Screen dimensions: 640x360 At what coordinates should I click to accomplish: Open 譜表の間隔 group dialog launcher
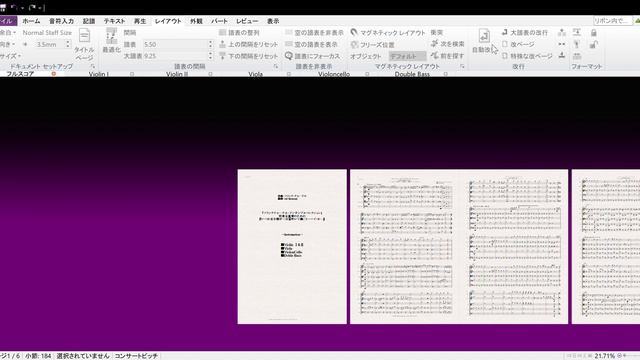pos(276,66)
